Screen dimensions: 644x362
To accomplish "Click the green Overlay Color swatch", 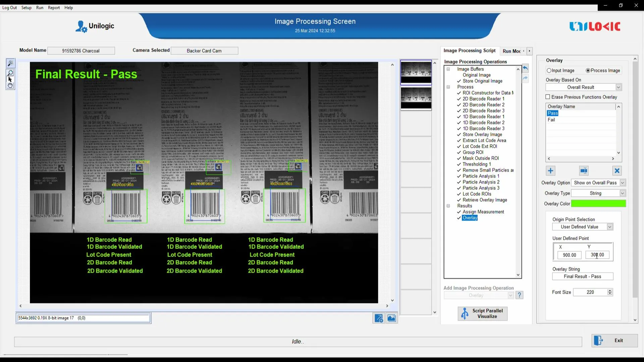I will click(x=598, y=203).
